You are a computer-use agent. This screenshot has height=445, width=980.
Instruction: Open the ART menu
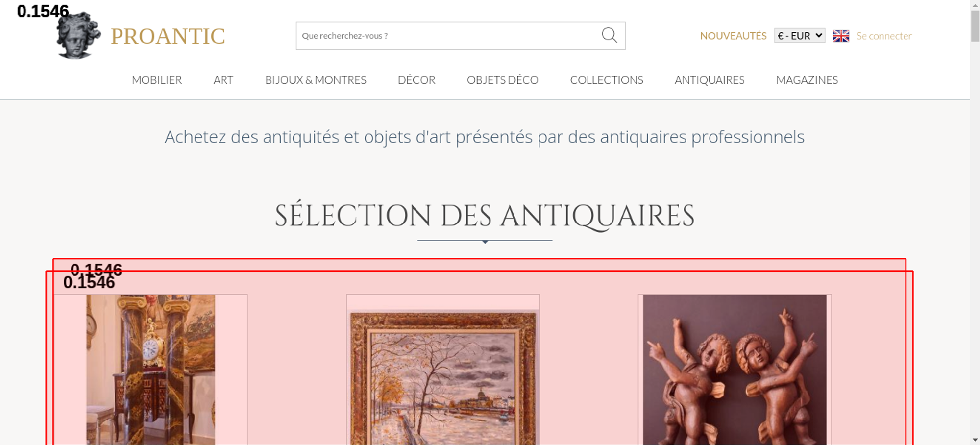point(223,80)
